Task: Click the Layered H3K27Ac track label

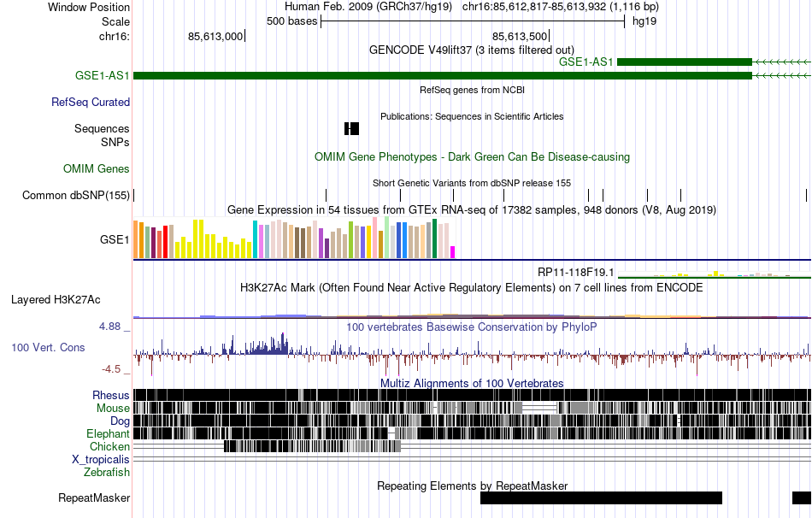Action: (56, 299)
